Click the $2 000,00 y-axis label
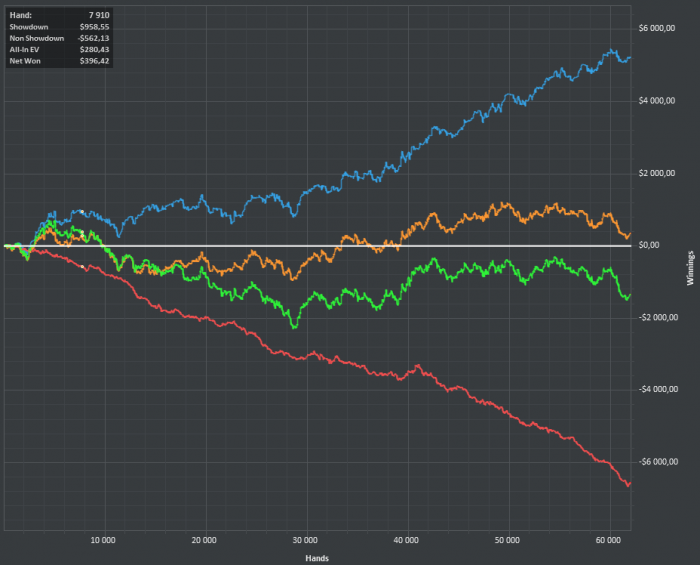This screenshot has height=565, width=700. pyautogui.click(x=657, y=173)
